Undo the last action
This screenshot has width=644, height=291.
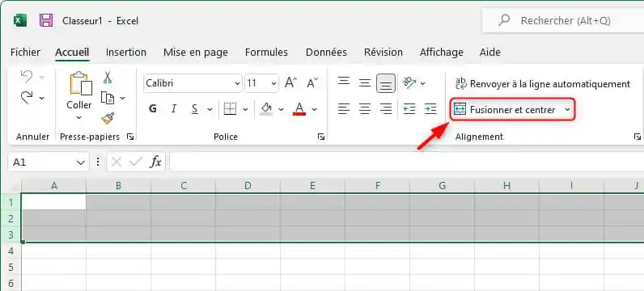coord(27,77)
